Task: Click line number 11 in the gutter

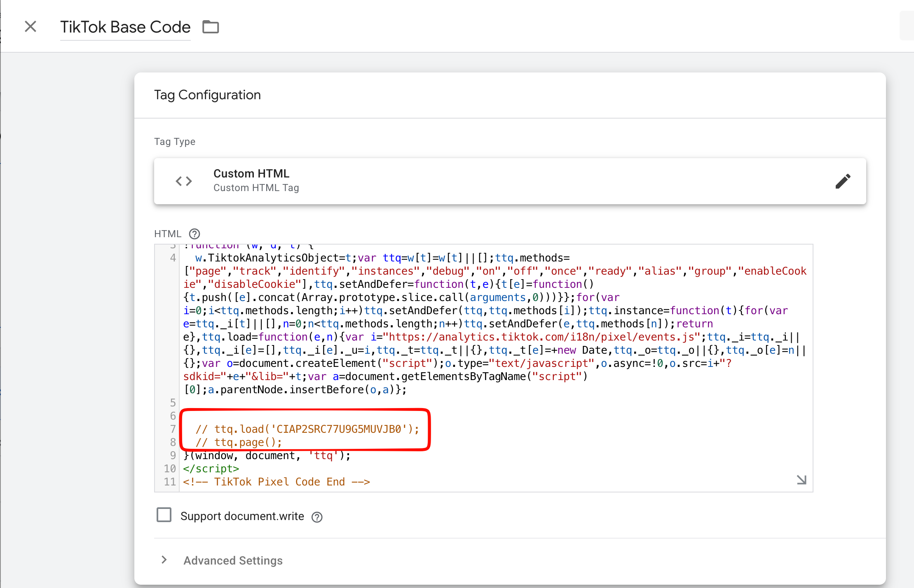Action: [170, 482]
